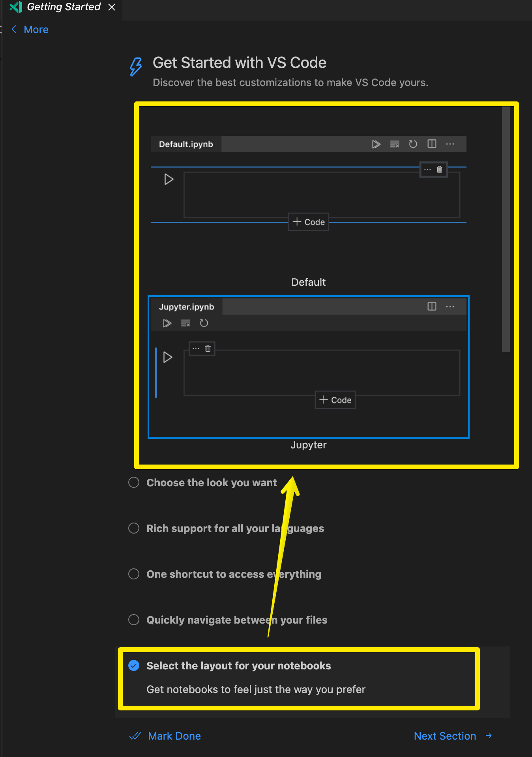
Task: Click the + Code button in Default preview
Action: (309, 222)
